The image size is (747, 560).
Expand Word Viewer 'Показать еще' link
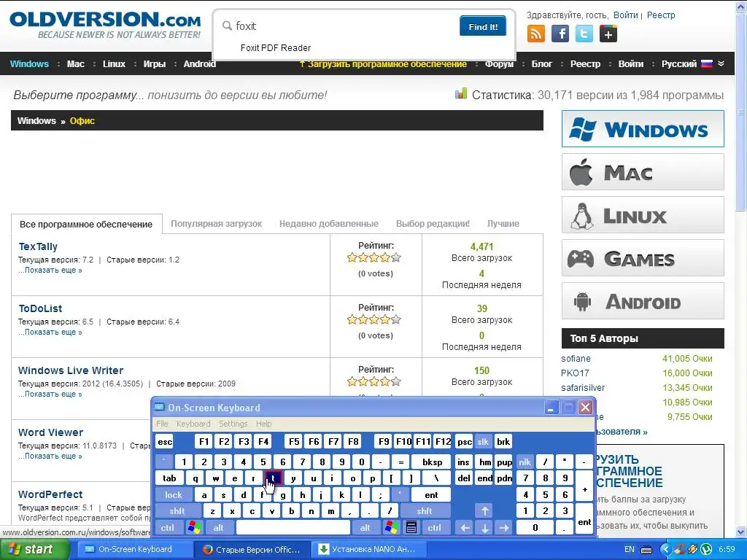point(50,456)
